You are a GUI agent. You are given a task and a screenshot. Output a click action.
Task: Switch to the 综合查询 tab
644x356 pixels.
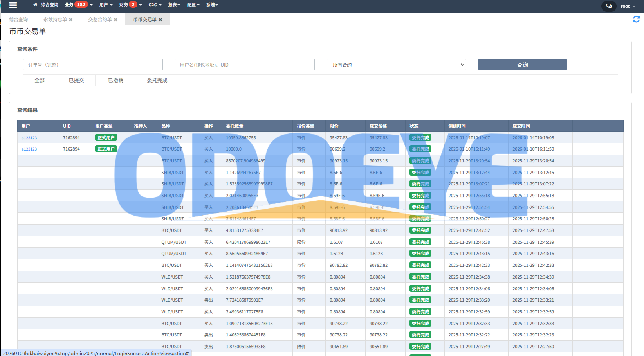[18, 20]
